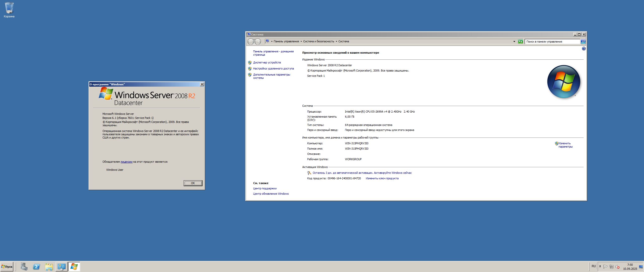Viewport: 644px width, 272px height.
Task: Show hidden tray icons chevron
Action: [600, 266]
